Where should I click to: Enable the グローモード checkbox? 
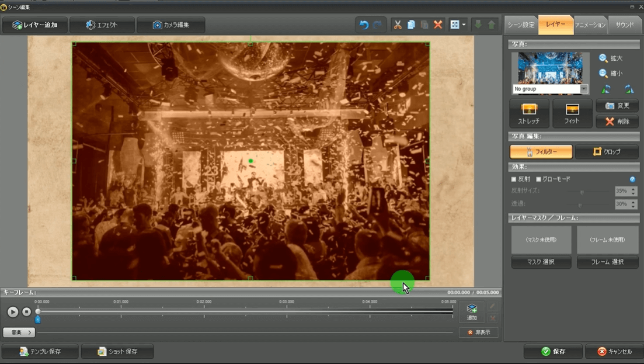[538, 179]
